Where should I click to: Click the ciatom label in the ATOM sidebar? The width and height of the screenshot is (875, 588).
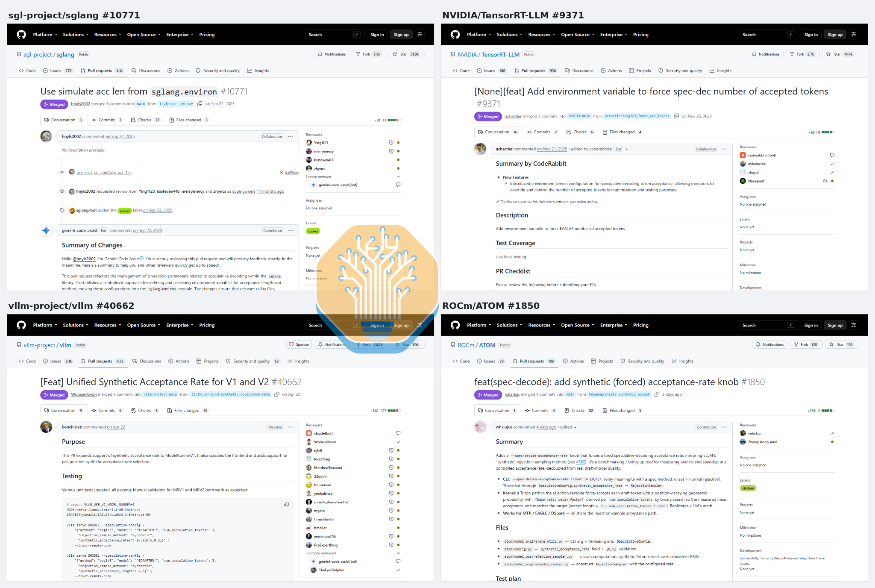(x=748, y=488)
